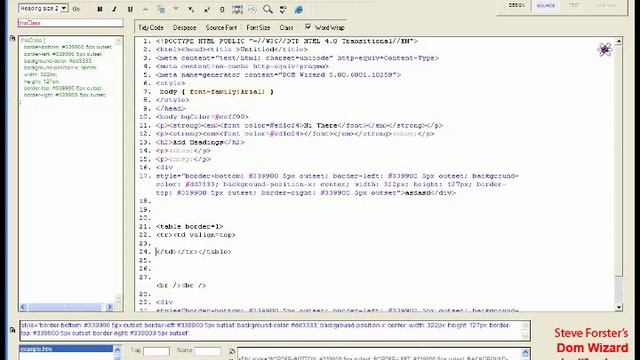The height and width of the screenshot is (360, 640).
Task: Click border-bottom entry in class list panel
Action: (68, 47)
